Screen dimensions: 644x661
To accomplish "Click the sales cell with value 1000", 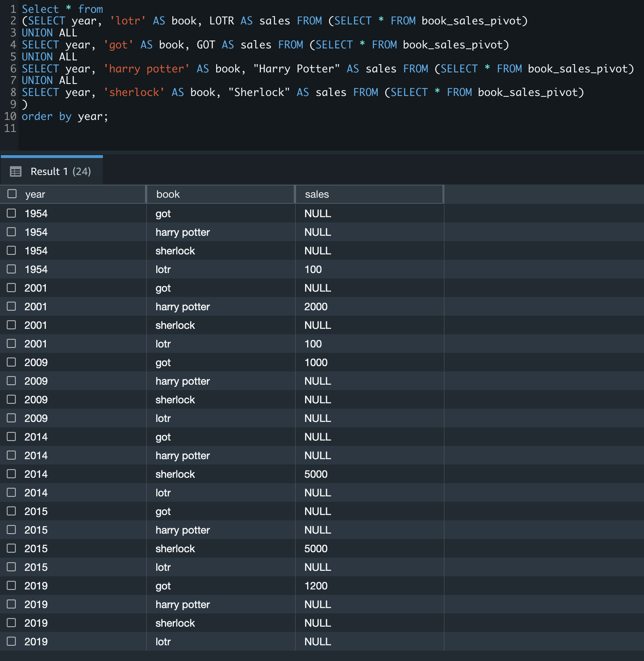I will click(x=316, y=363).
